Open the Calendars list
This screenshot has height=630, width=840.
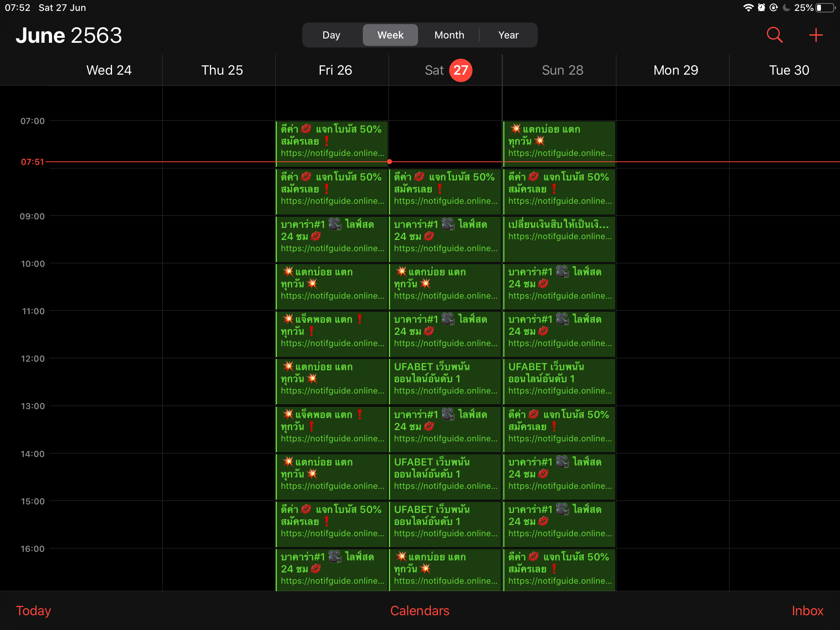[420, 611]
